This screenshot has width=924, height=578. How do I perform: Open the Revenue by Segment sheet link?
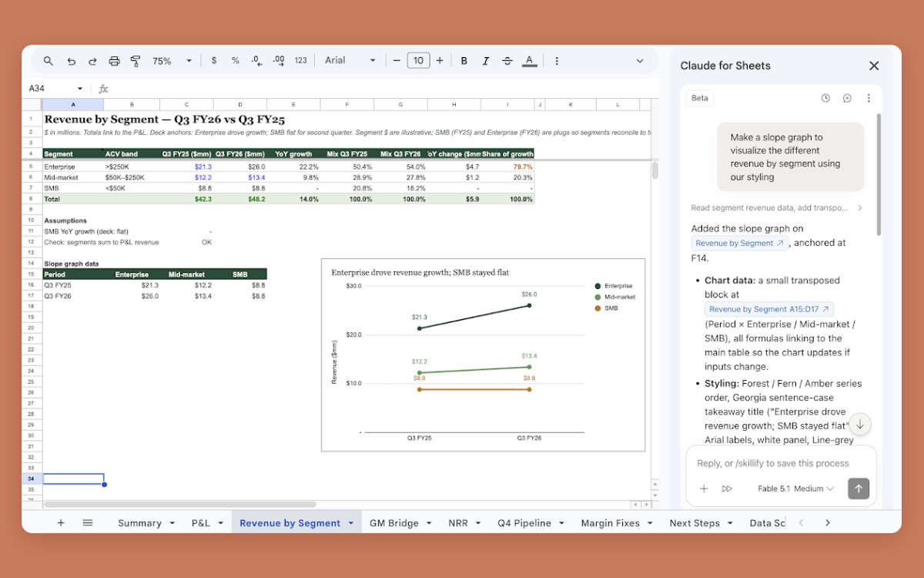739,243
